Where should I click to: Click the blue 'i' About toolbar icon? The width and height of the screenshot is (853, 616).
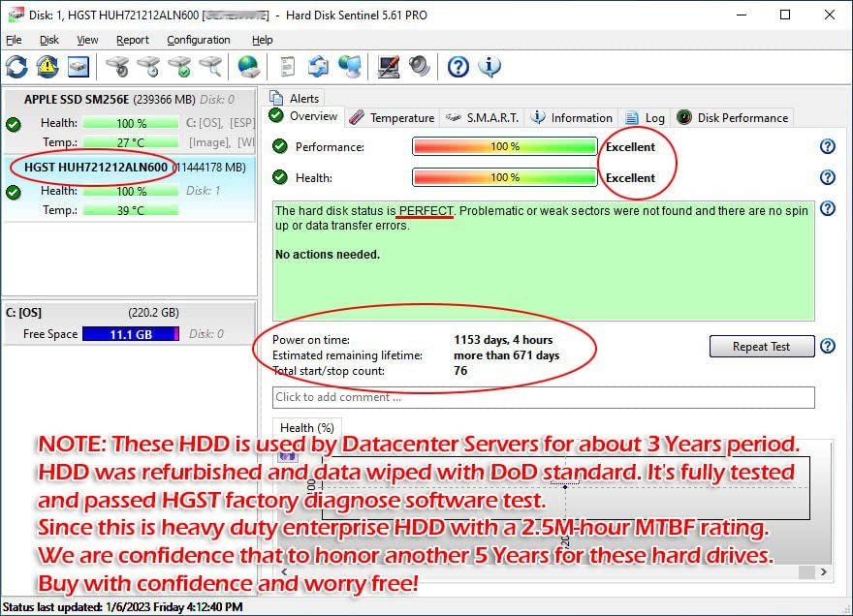click(x=490, y=67)
